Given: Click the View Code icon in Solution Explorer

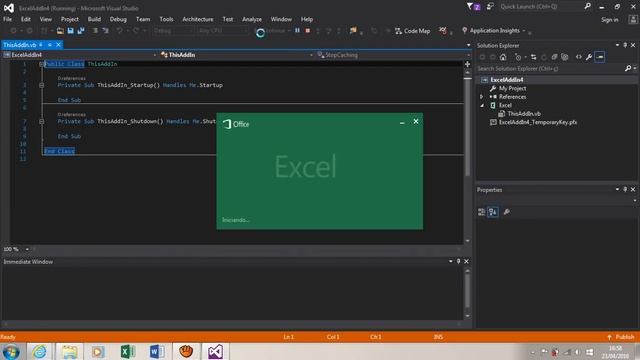Looking at the screenshot, I should [x=578, y=57].
